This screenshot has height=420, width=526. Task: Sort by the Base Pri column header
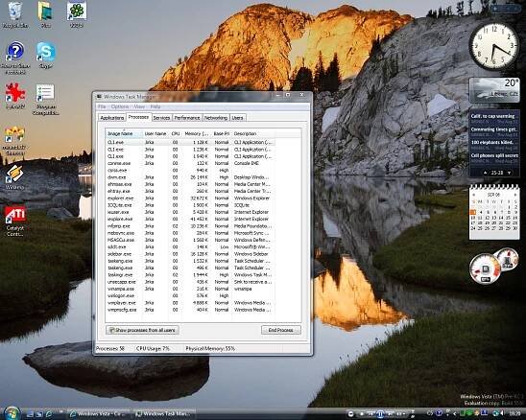[222, 133]
